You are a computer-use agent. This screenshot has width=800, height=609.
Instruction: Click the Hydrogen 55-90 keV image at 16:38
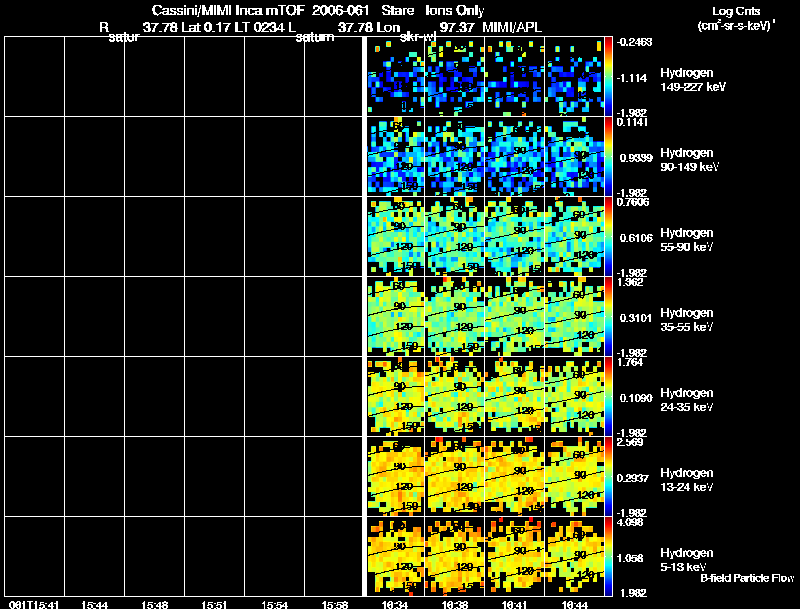click(x=454, y=236)
